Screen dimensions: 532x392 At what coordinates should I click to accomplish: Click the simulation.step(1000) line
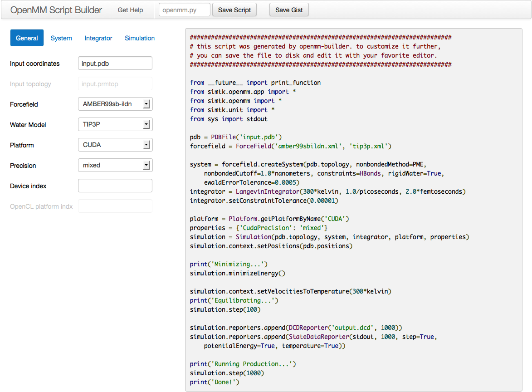coord(227,373)
